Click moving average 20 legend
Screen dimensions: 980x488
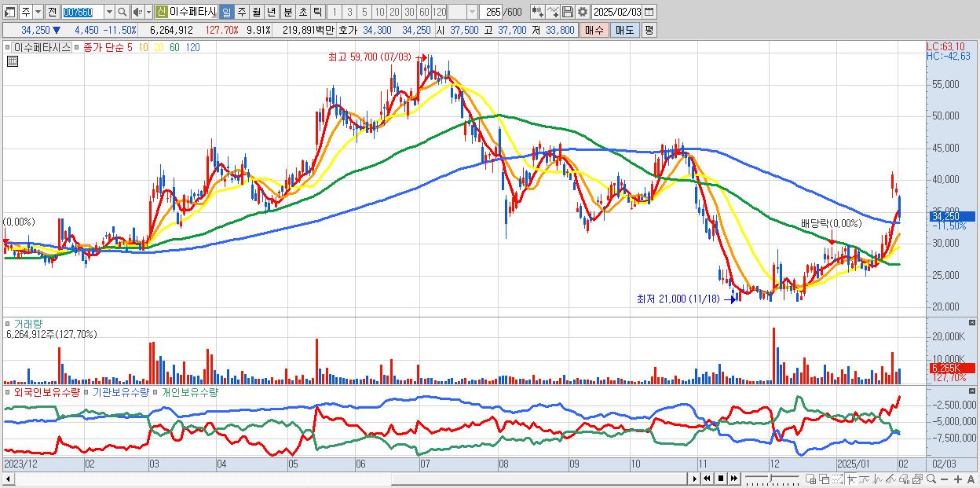tap(159, 47)
